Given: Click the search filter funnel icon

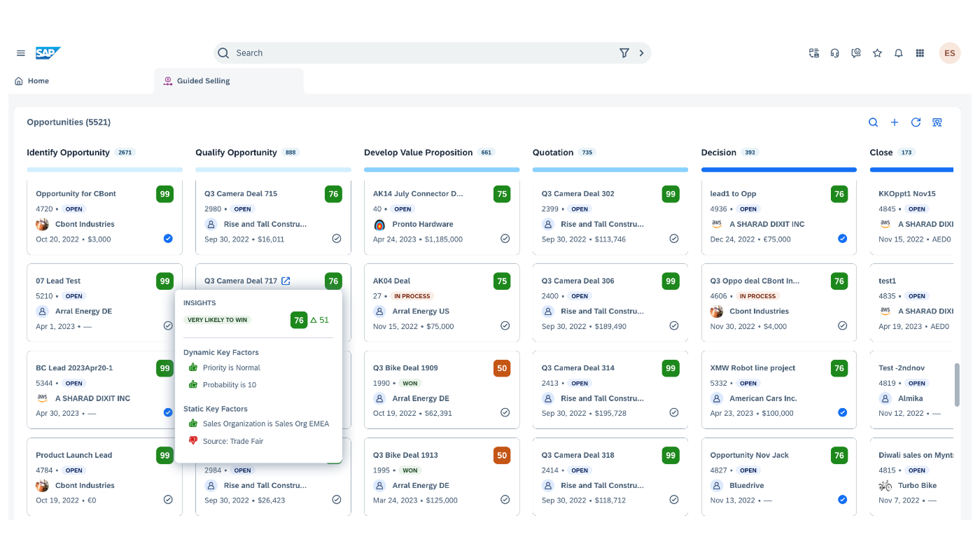Looking at the screenshot, I should click(x=624, y=53).
